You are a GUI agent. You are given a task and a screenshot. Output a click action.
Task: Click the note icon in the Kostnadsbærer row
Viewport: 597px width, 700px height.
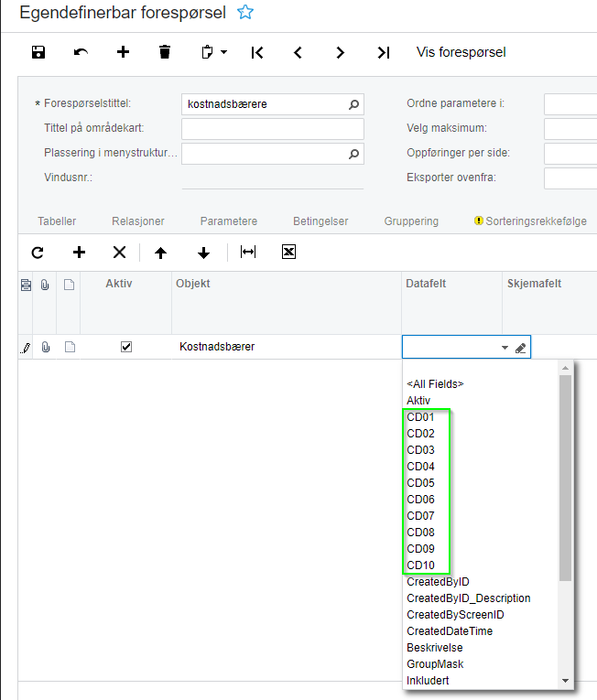coord(70,347)
